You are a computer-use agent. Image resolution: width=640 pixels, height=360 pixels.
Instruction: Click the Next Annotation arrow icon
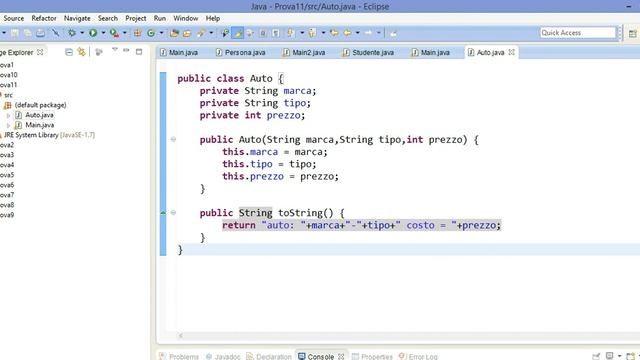pos(291,33)
